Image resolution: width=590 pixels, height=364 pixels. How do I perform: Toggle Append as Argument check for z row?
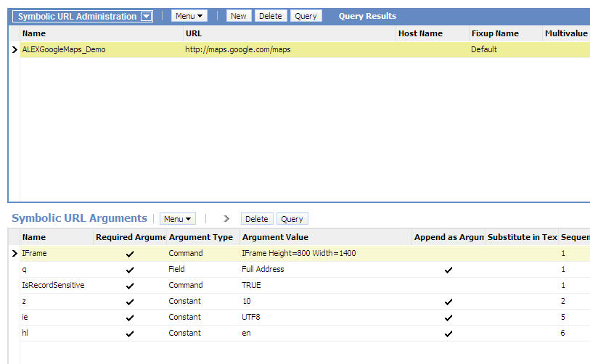click(x=448, y=302)
